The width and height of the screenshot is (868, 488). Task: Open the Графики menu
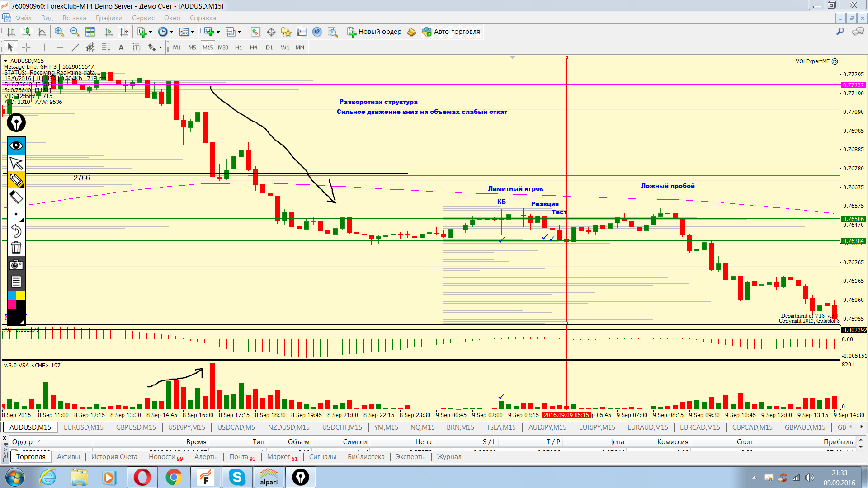click(x=109, y=18)
